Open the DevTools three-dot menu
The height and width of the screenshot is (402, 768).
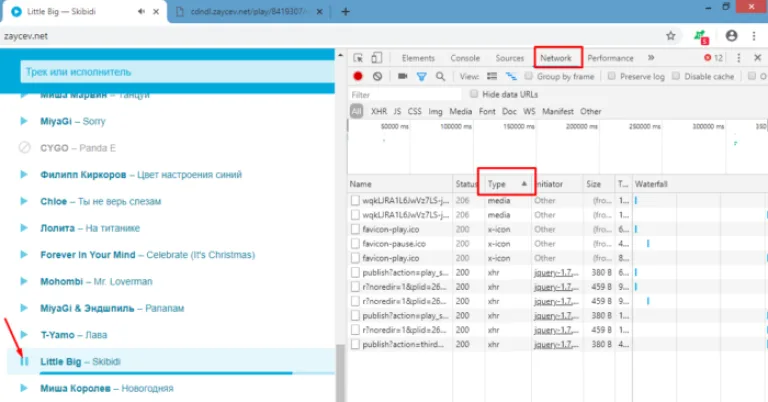click(739, 58)
